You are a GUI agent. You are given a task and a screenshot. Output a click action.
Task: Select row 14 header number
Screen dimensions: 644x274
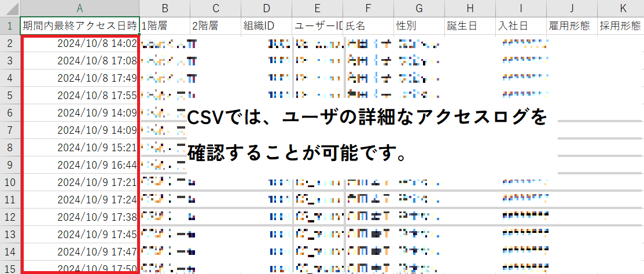pos(10,251)
